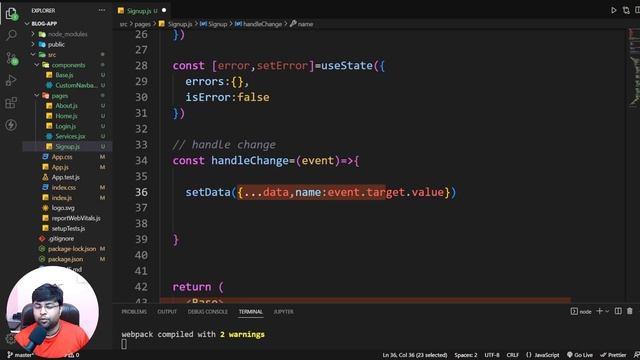The width and height of the screenshot is (640, 360).
Task: Change CRLF end of line sequence
Action: pyautogui.click(x=513, y=355)
